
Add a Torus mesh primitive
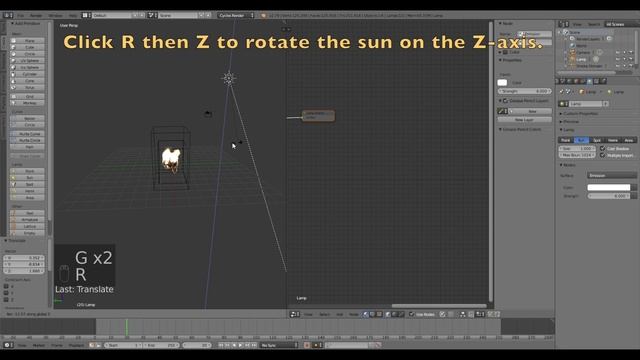pos(28,87)
